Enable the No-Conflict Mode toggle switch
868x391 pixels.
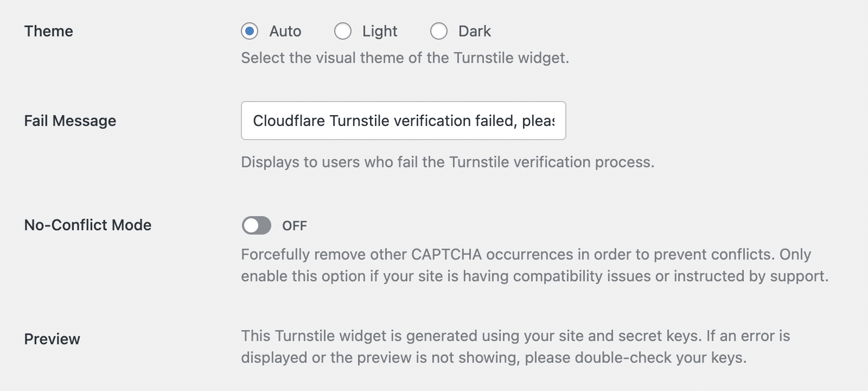[x=257, y=225]
